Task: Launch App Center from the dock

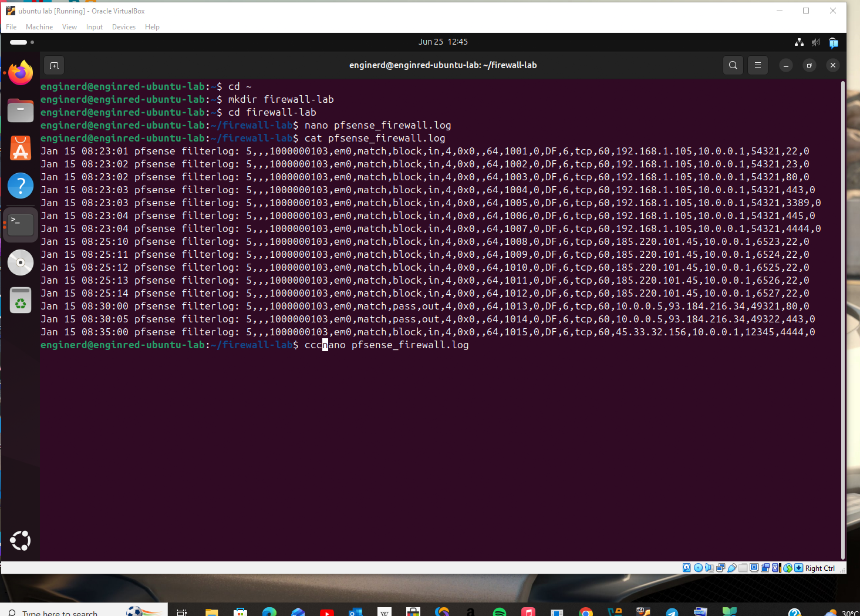Action: 21,148
